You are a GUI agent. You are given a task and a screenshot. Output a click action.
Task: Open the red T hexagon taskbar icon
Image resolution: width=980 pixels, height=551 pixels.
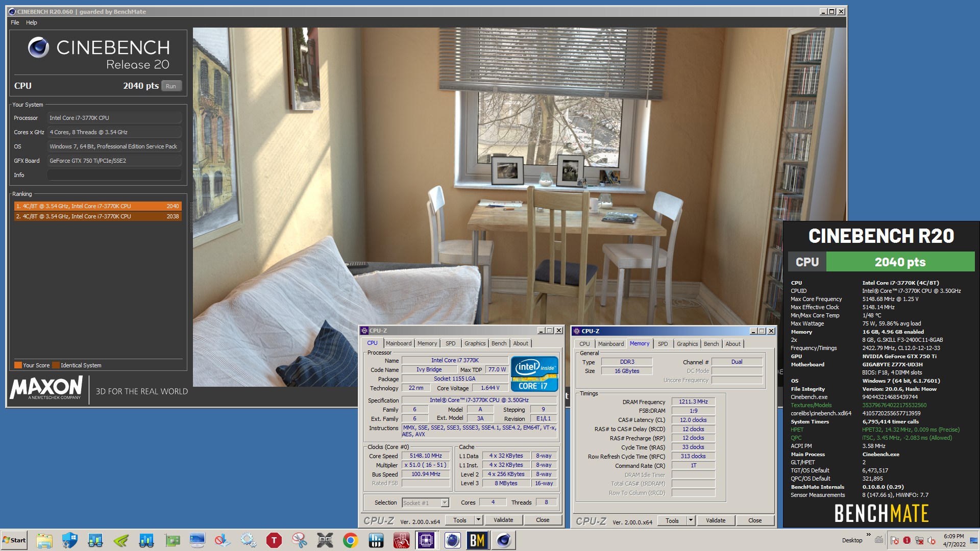coord(274,540)
